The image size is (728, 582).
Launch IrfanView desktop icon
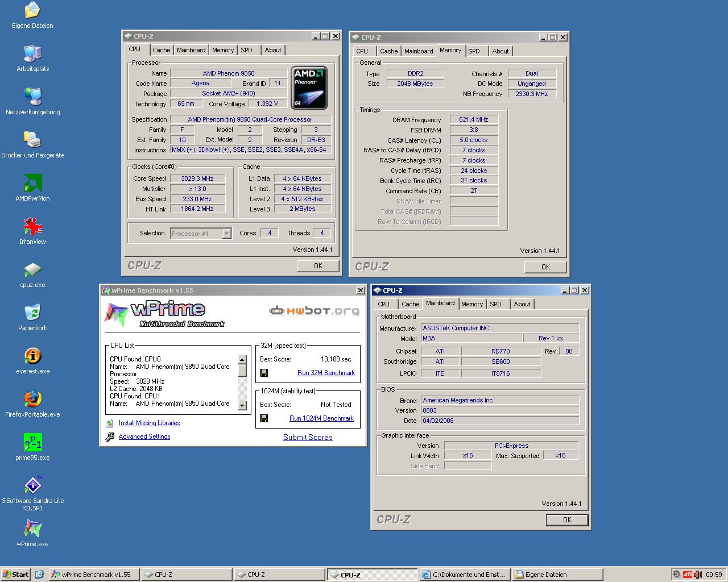point(32,231)
